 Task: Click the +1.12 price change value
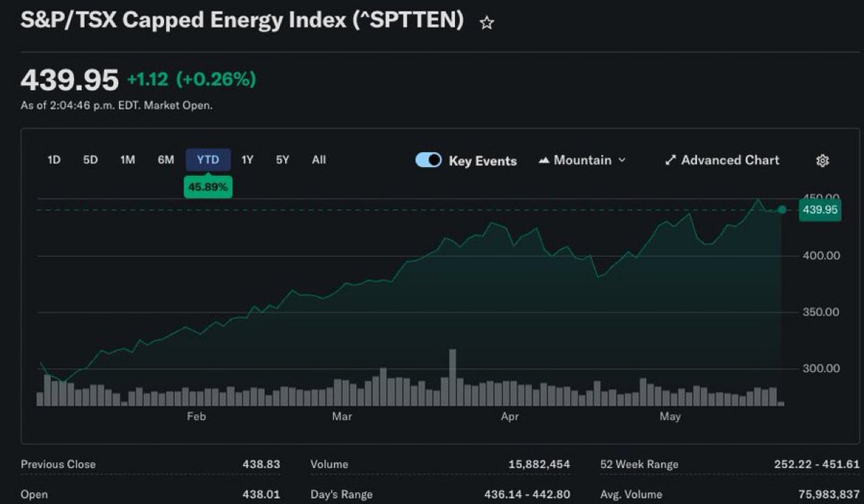coord(148,80)
